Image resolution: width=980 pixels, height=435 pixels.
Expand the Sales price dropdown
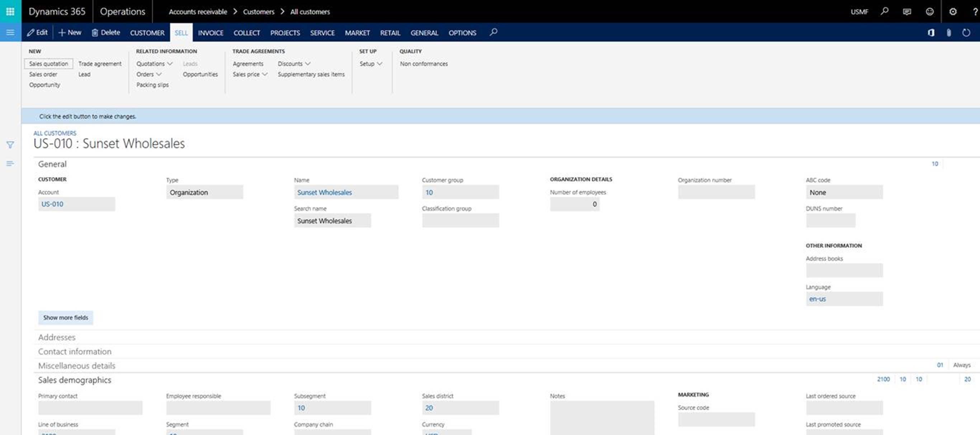click(250, 75)
